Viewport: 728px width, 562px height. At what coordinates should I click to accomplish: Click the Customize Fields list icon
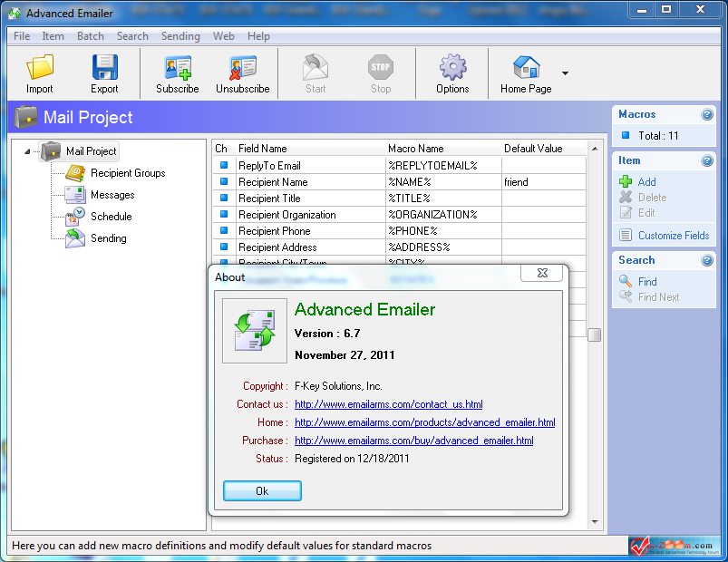tap(626, 236)
